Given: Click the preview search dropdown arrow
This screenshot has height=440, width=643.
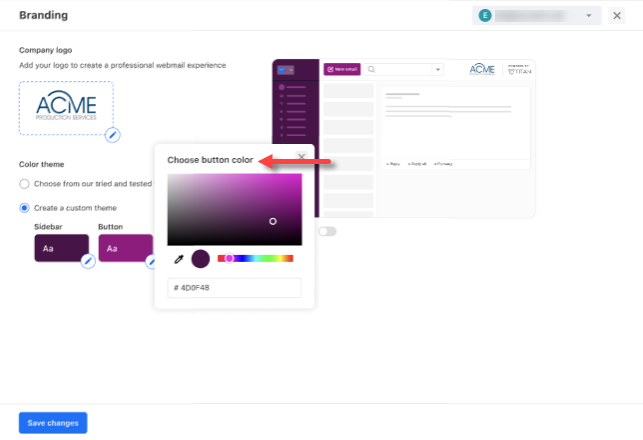Looking at the screenshot, I should [438, 69].
